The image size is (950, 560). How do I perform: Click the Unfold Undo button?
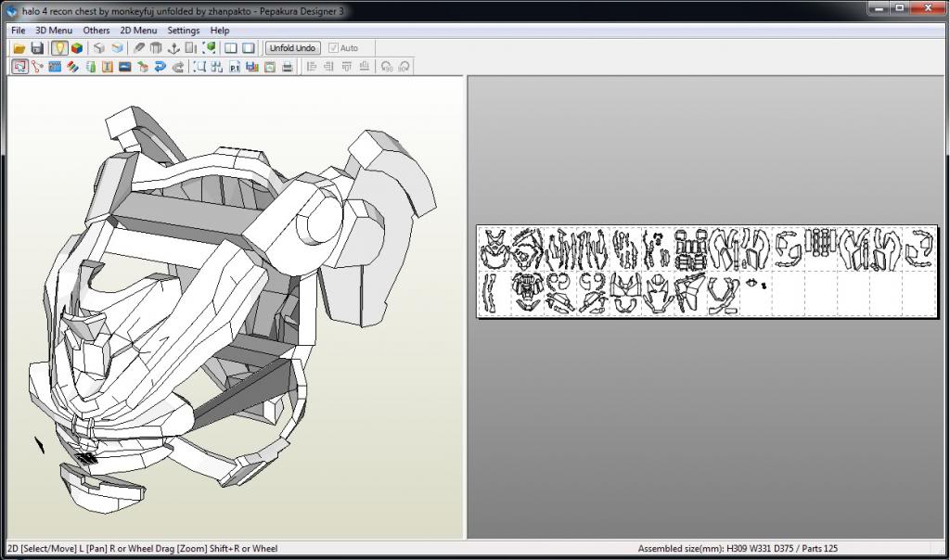pyautogui.click(x=292, y=48)
